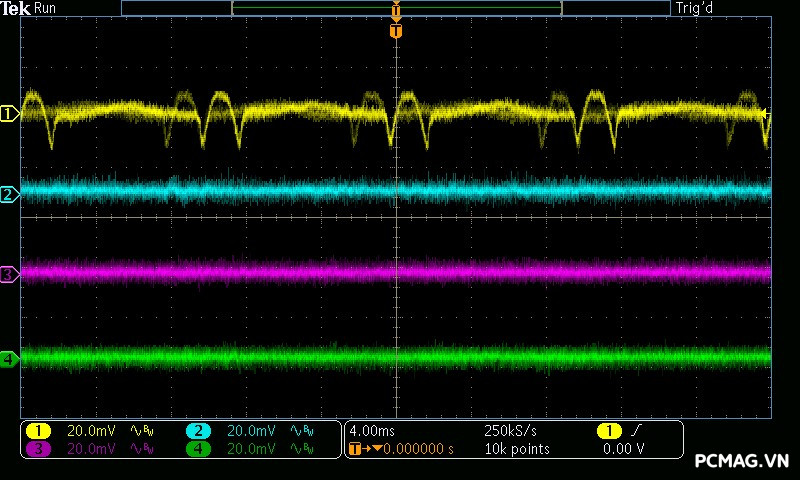Click the 250kS/s sample rate readout
800x480 pixels.
point(510,431)
